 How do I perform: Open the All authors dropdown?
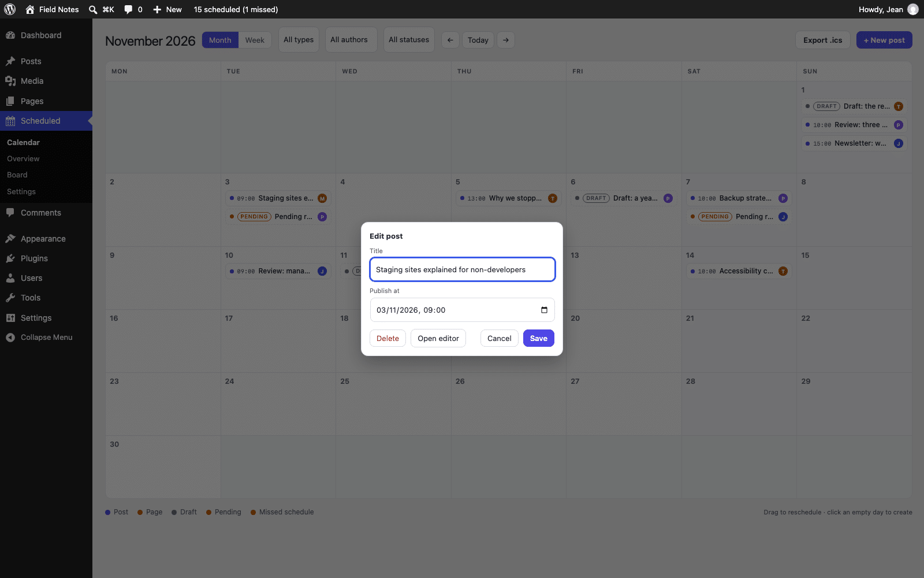[x=351, y=40]
